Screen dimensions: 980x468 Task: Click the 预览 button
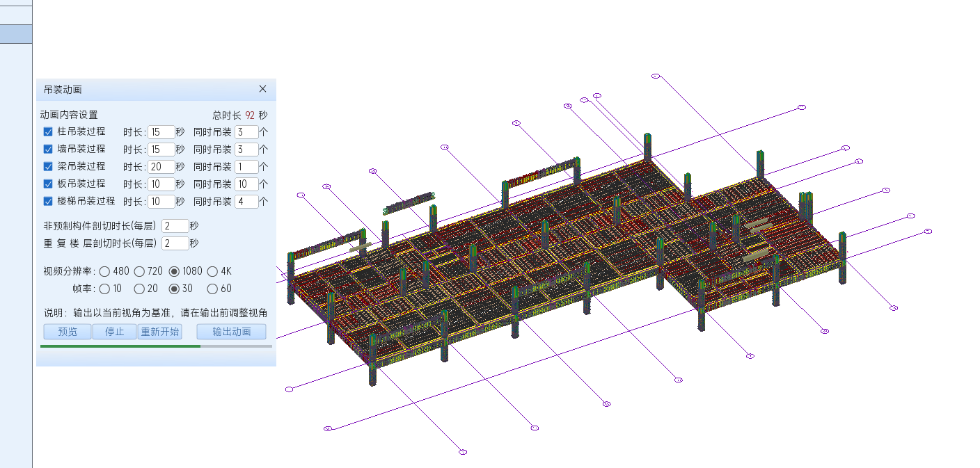click(68, 332)
